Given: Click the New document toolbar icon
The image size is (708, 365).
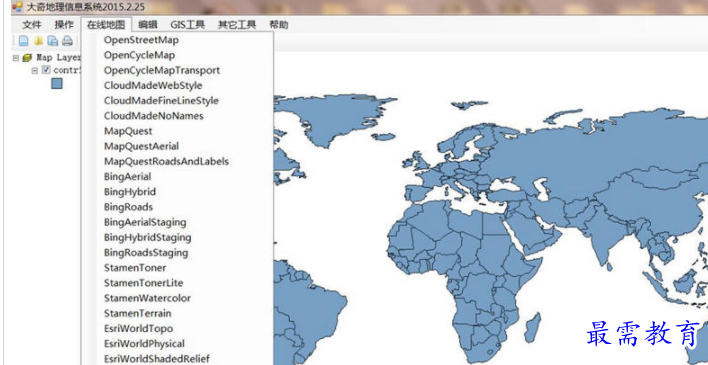Looking at the screenshot, I should (x=23, y=41).
